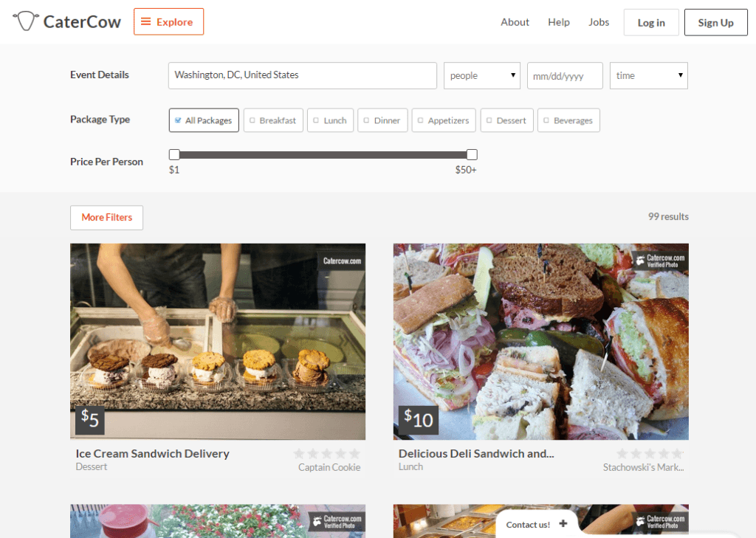Open the More Filters panel

[106, 218]
